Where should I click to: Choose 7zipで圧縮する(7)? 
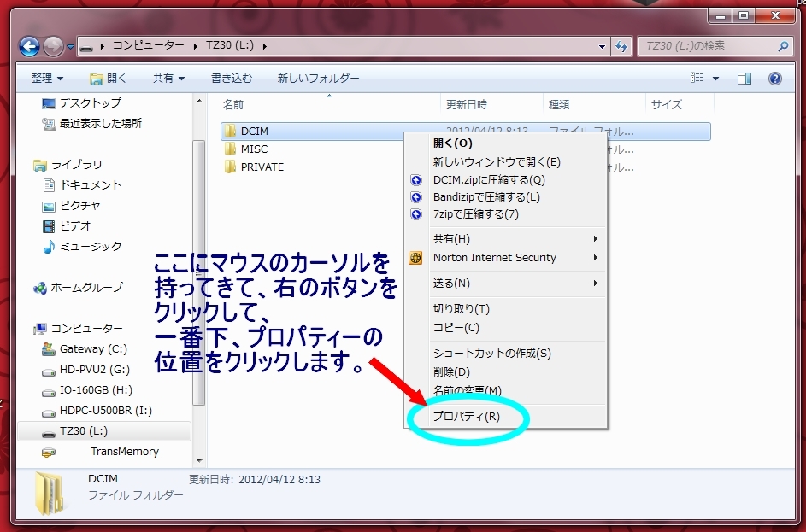[x=506, y=214]
